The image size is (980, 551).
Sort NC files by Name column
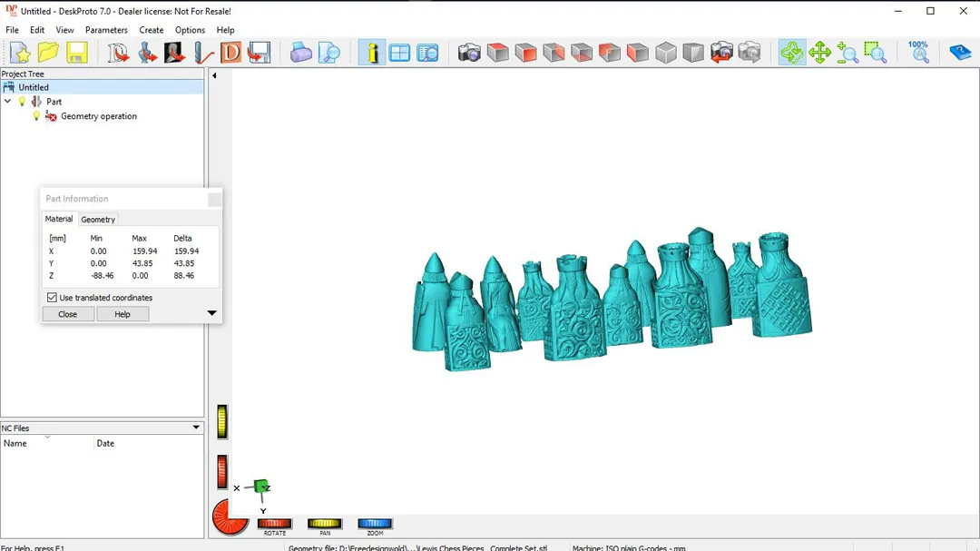(47, 443)
